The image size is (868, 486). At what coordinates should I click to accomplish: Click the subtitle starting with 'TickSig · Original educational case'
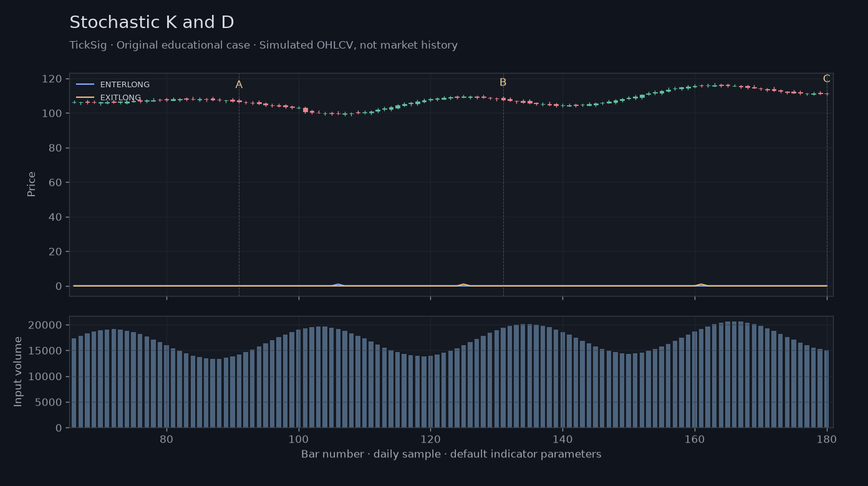coord(263,45)
